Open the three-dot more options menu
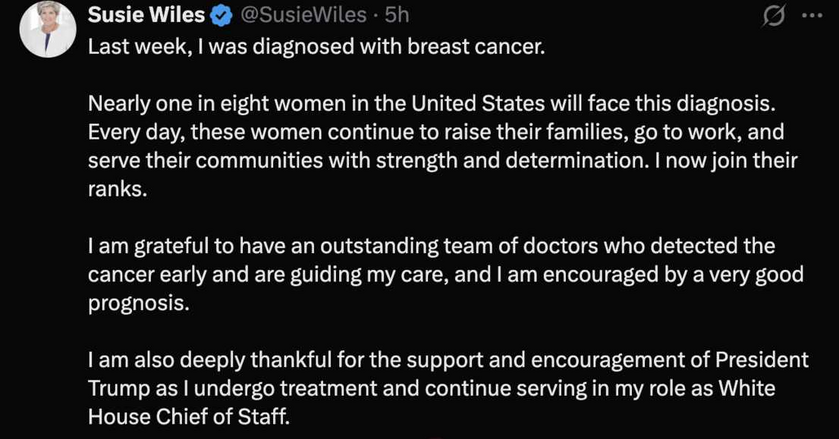 810,17
